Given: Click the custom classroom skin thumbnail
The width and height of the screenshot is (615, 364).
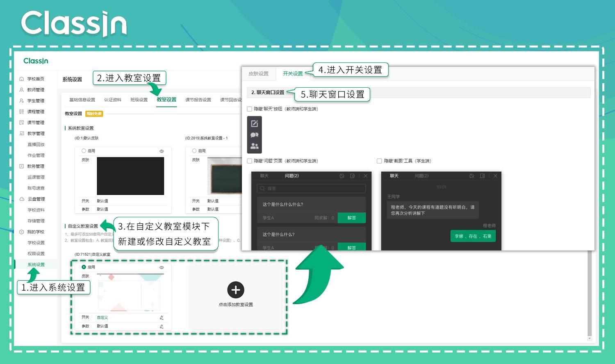Looking at the screenshot, I should tap(130, 292).
